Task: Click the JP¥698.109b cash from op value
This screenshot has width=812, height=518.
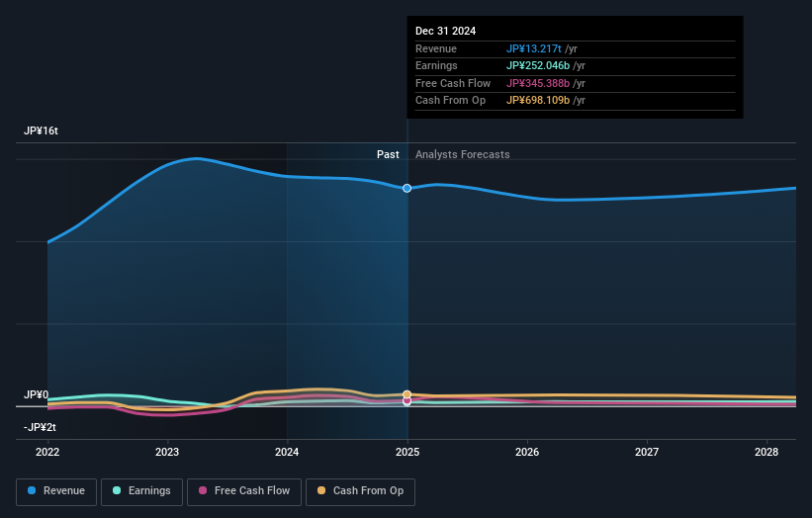Action: coord(538,101)
